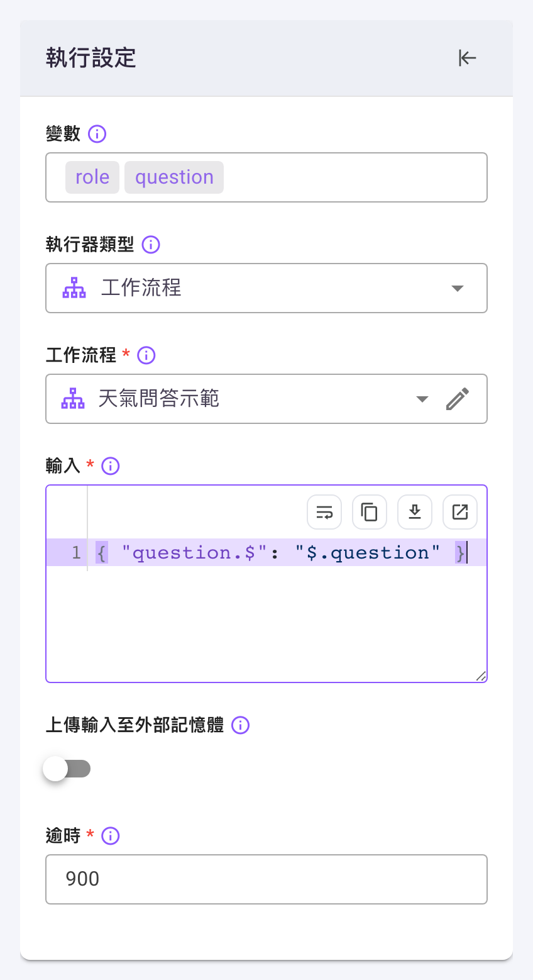Focus the 逾時 field showing 900

[266, 879]
